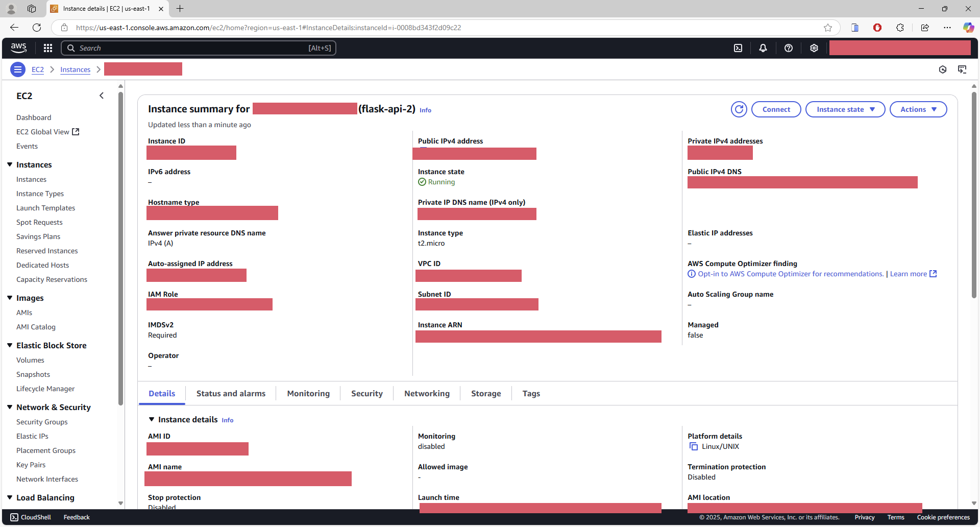This screenshot has height=527, width=980.
Task: Open the Actions dropdown
Action: (918, 109)
